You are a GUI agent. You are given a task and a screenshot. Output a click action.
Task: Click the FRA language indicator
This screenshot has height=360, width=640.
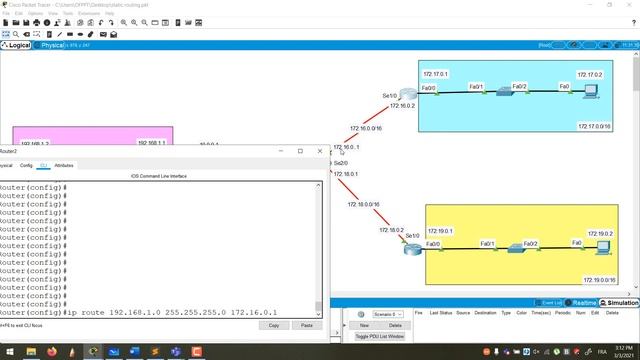click(x=602, y=351)
